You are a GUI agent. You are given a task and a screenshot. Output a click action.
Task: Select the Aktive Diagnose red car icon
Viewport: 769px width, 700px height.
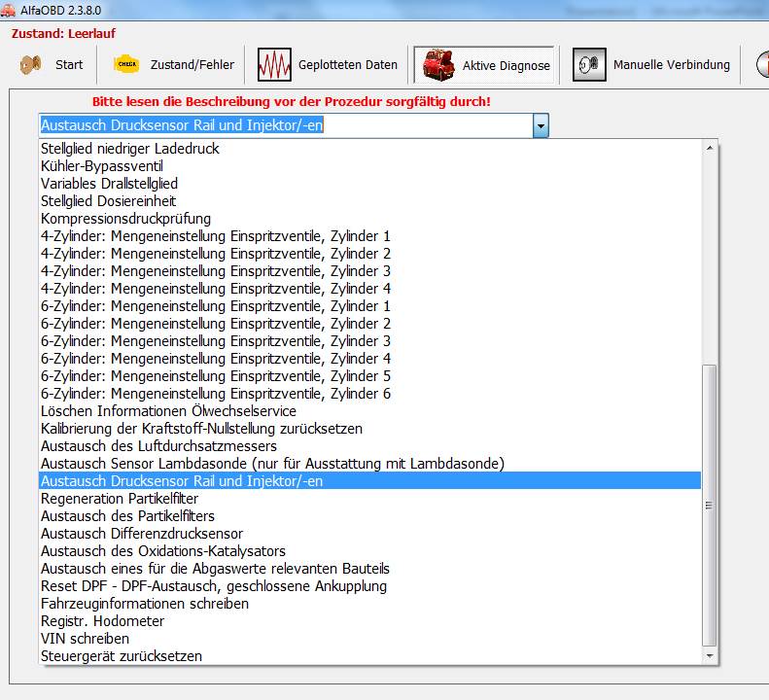click(437, 65)
